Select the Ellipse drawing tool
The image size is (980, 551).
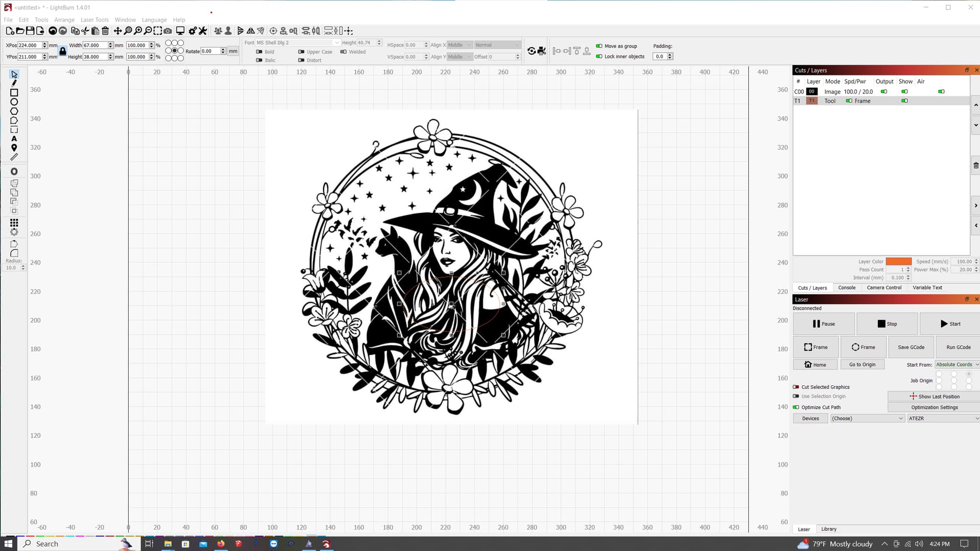[14, 102]
